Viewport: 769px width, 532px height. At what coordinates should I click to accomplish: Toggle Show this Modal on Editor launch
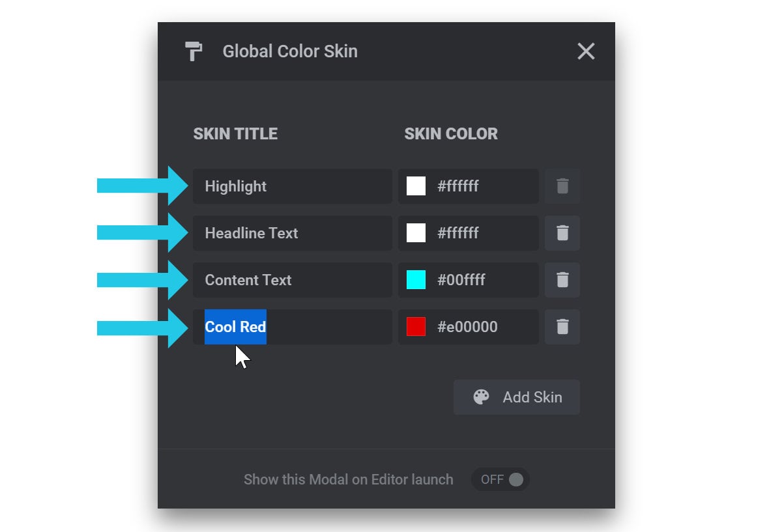tap(501, 480)
